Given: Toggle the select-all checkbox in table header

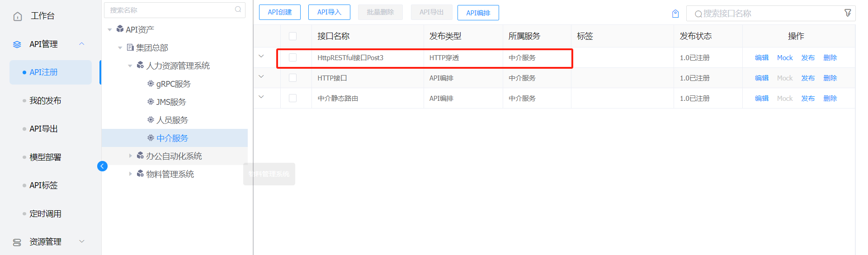Looking at the screenshot, I should 292,36.
